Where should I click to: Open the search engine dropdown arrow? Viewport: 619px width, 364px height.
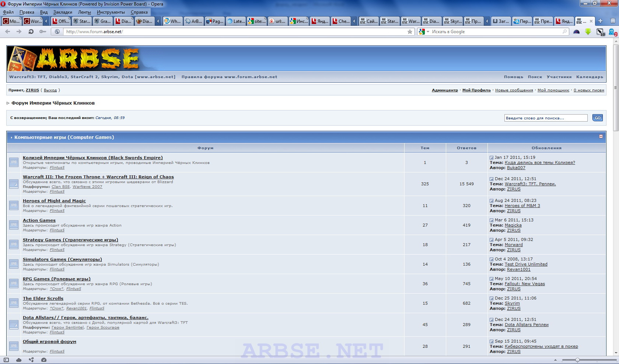point(428,32)
